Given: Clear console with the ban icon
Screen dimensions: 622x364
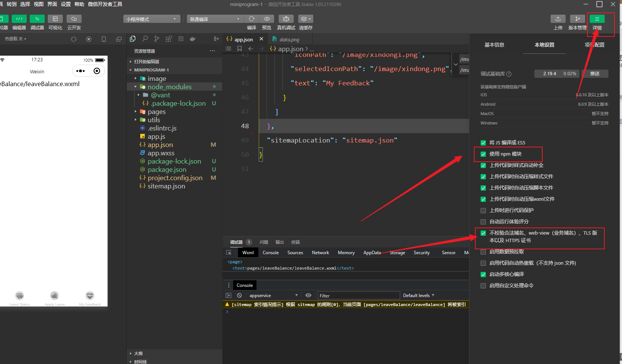Looking at the screenshot, I should click(x=240, y=296).
